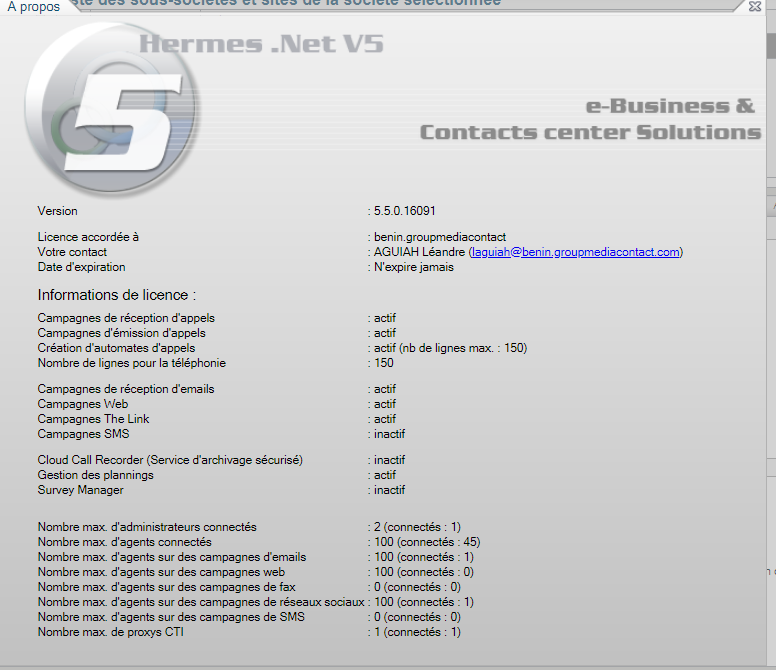Screen dimensions: 776x670
Task: Open the laguiah@benin.groupmediacontact.com email link
Action: tap(575, 253)
